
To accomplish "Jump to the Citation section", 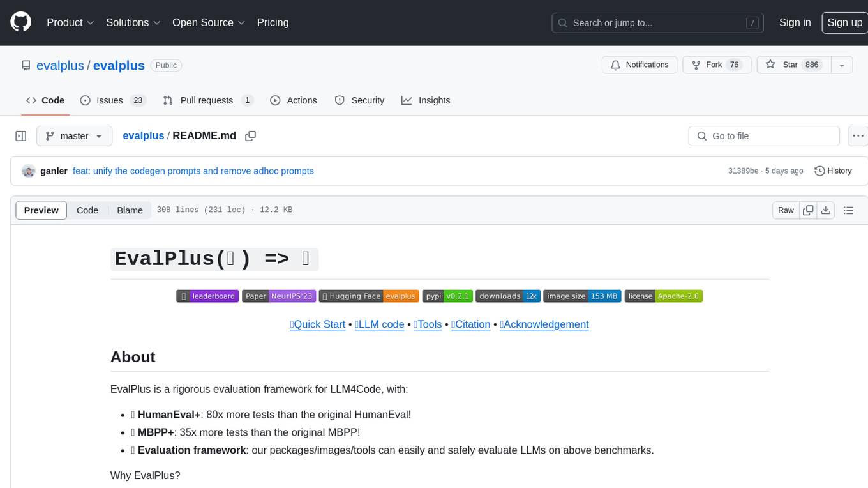I will 470,324.
